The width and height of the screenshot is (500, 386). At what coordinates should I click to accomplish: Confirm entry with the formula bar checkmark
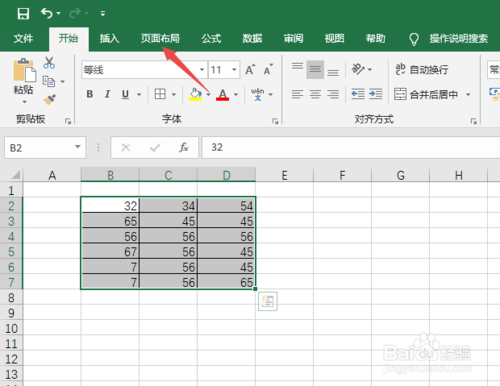point(155,147)
